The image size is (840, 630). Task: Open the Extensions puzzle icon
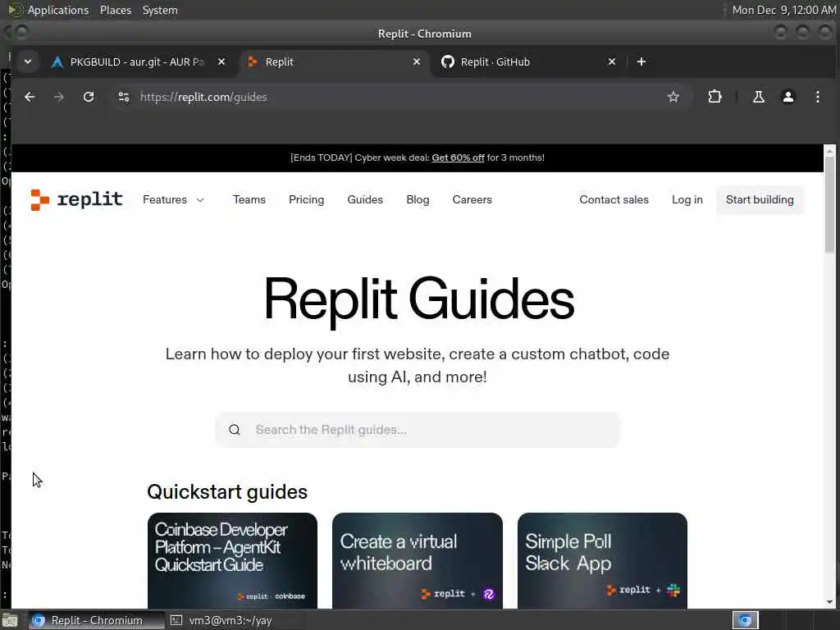(714, 97)
